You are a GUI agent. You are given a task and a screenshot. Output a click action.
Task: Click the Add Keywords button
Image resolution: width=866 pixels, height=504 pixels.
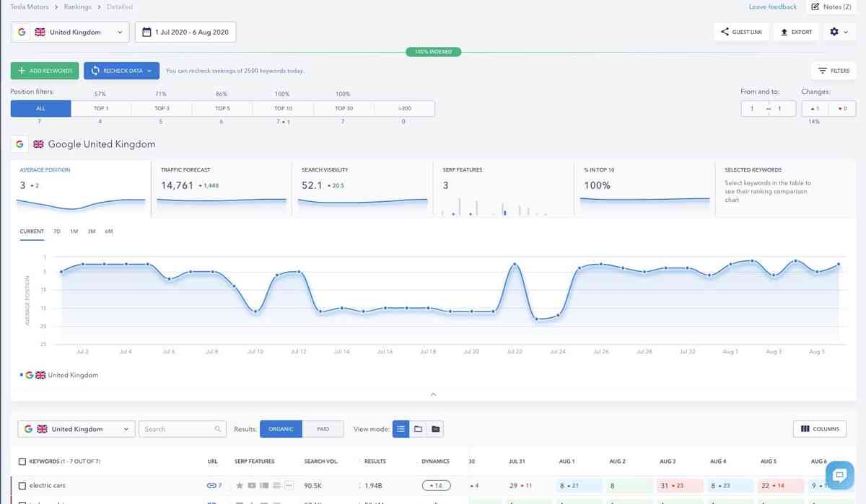pos(45,71)
